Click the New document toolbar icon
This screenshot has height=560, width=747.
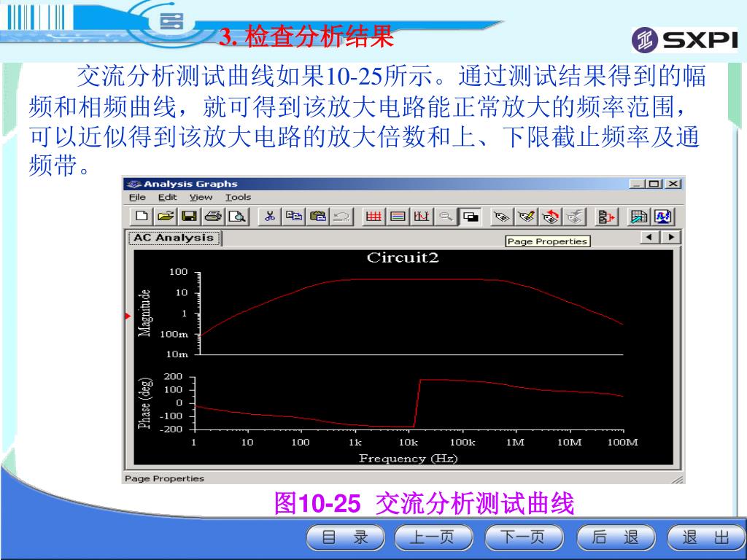(142, 217)
